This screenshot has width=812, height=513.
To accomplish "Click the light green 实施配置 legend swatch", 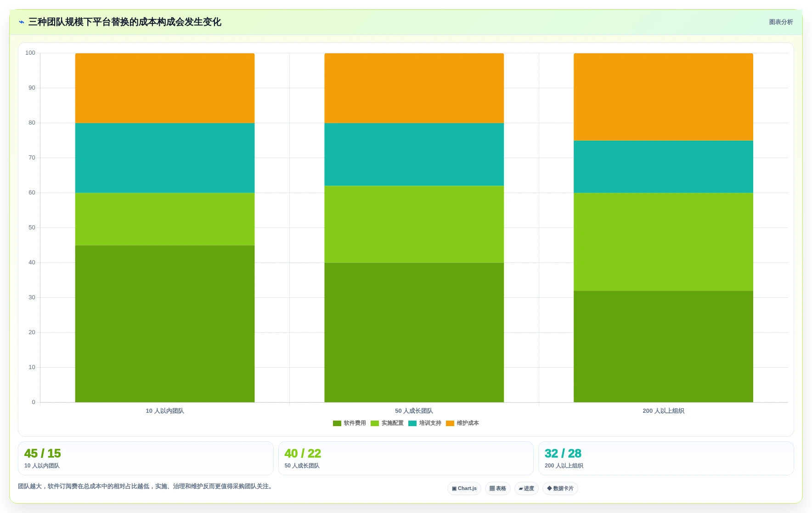I will (x=375, y=423).
